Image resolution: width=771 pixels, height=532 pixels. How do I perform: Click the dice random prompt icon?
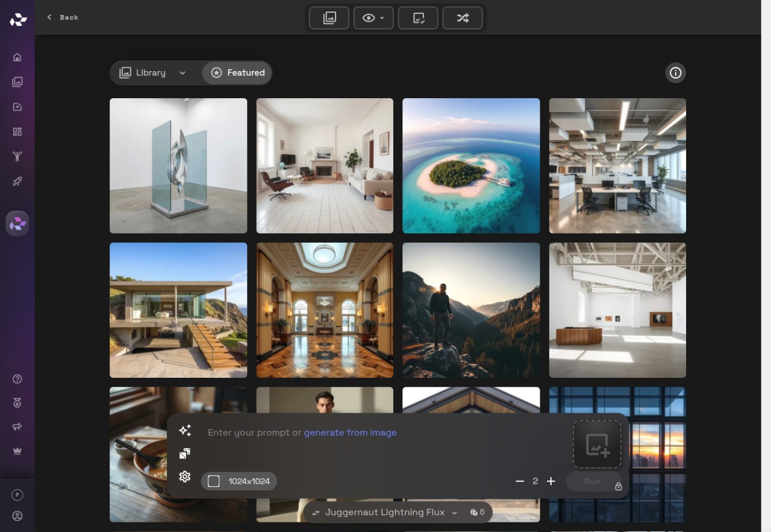[185, 454]
